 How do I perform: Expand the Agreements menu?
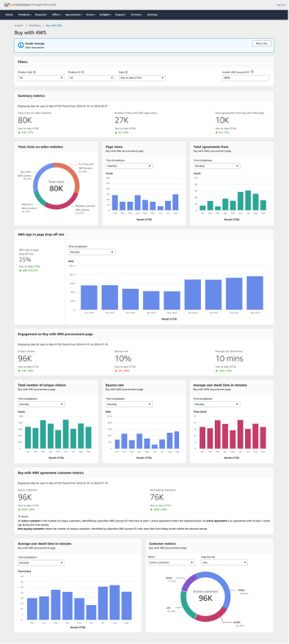[75, 15]
